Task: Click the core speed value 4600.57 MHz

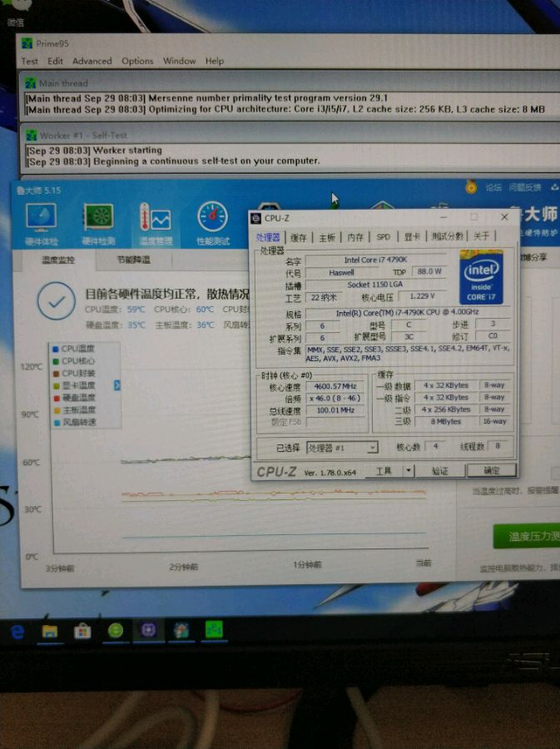Action: (x=335, y=386)
